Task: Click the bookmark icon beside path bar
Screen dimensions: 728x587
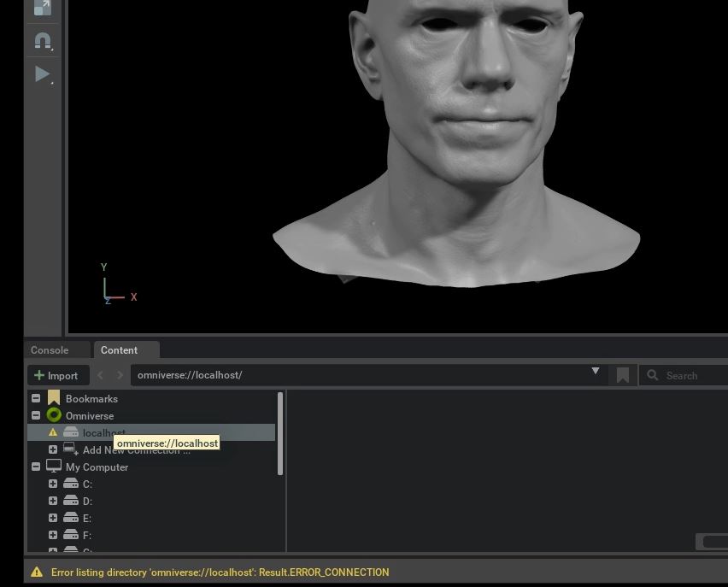Action: (623, 375)
